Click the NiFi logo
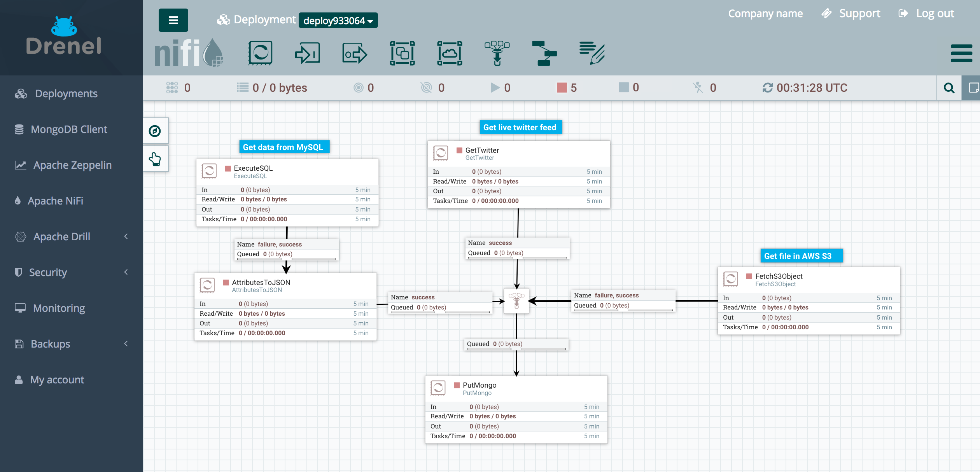The image size is (980, 472). click(x=189, y=53)
